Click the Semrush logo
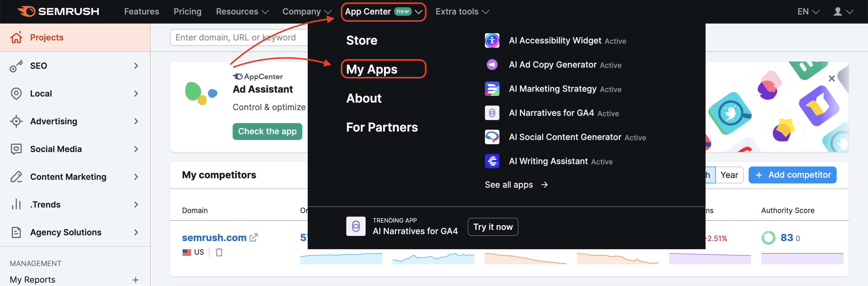Image resolution: width=868 pixels, height=286 pixels. 58,11
